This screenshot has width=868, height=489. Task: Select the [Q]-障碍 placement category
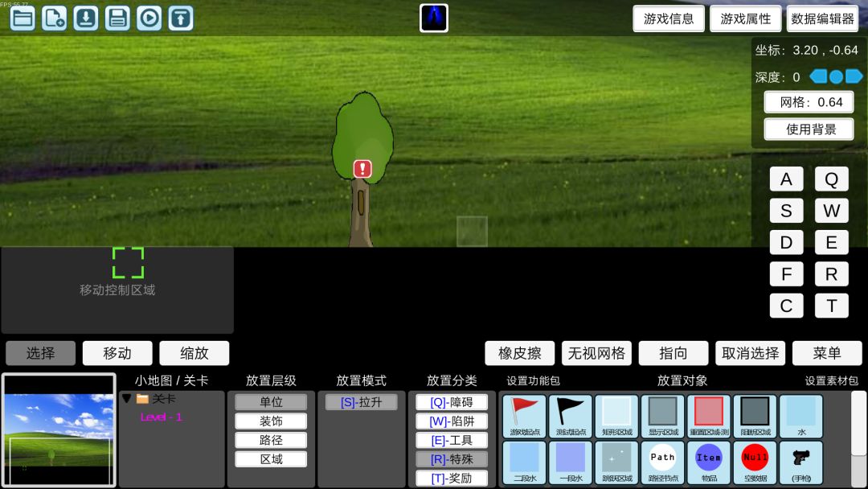click(x=452, y=403)
